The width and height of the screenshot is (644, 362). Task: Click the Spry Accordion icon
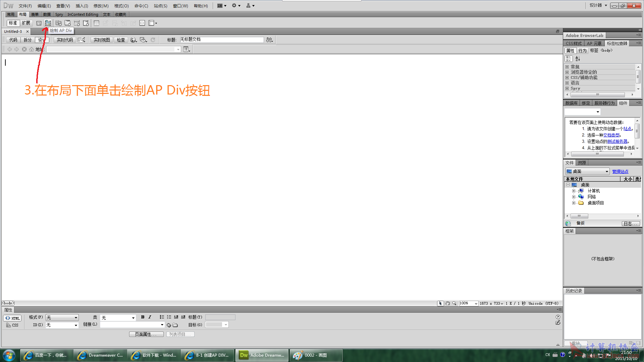(x=77, y=23)
